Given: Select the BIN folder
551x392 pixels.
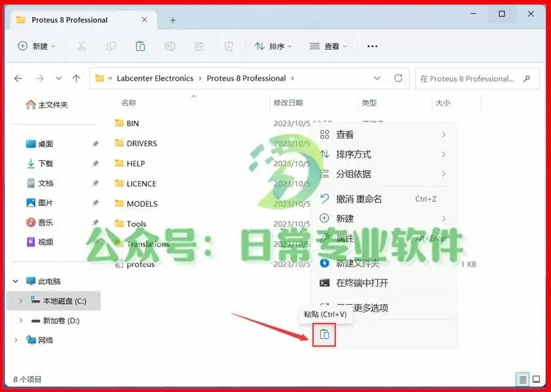Looking at the screenshot, I should (127, 123).
